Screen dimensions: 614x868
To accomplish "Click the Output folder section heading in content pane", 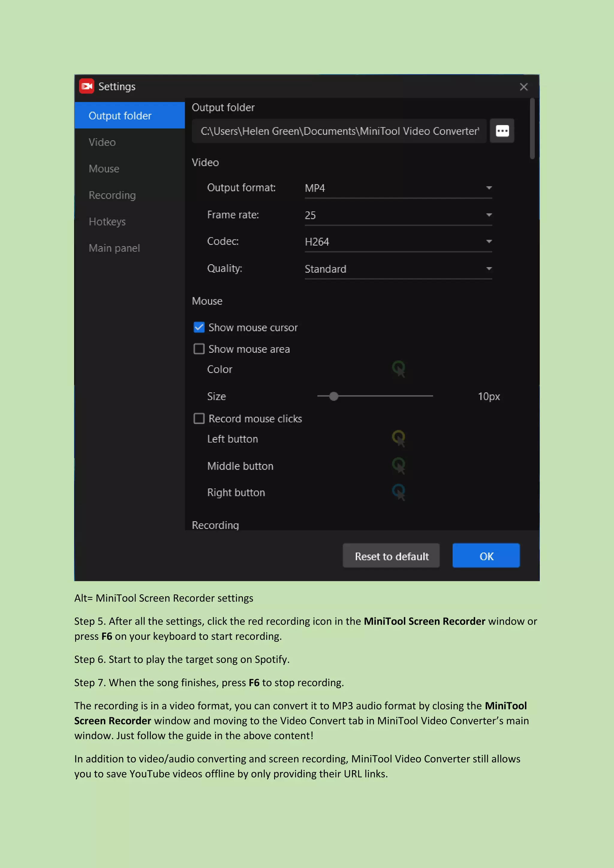I will pos(223,107).
